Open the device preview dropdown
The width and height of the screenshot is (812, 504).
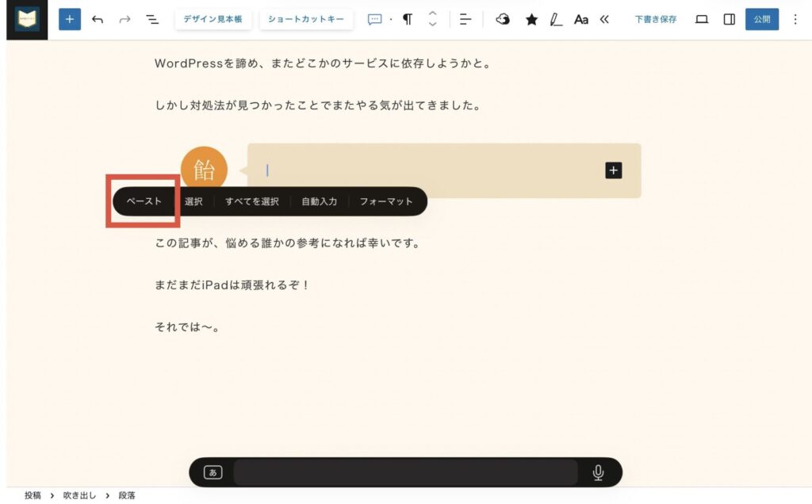click(702, 19)
